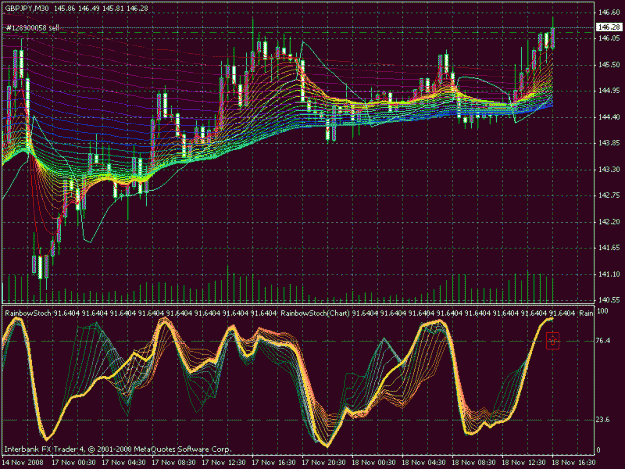Click the 18 Nov 12:30 time axis label
The image size is (625, 469).
tap(524, 462)
